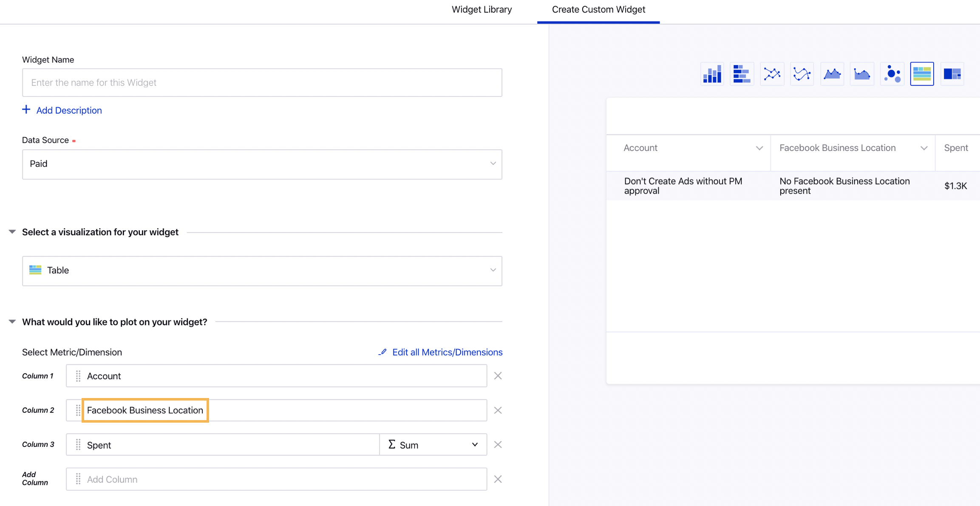Click the Column 2 Facebook Business Location field
This screenshot has height=506, width=980.
[276, 410]
